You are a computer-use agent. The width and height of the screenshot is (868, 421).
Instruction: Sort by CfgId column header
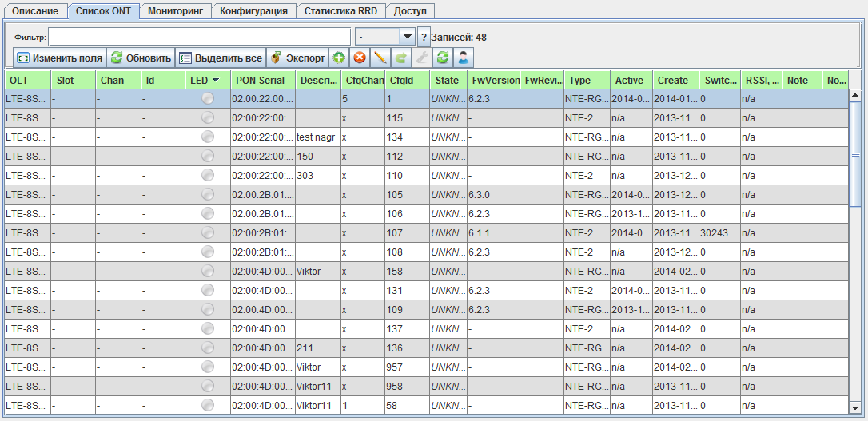(408, 80)
